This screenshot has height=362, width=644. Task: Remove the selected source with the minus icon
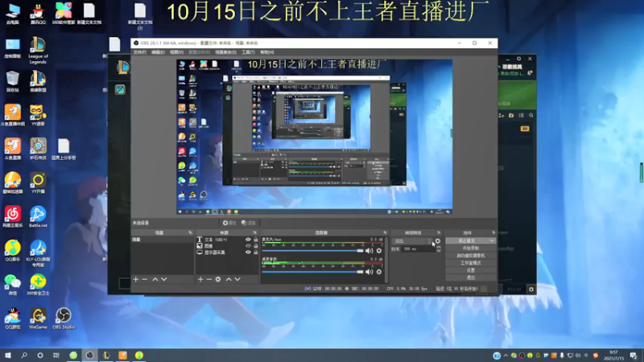point(209,279)
